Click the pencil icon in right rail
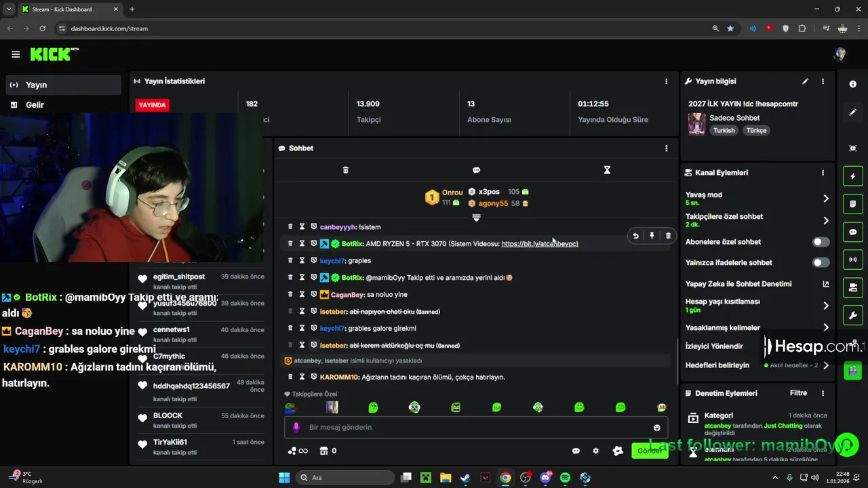The height and width of the screenshot is (488, 868). [853, 112]
